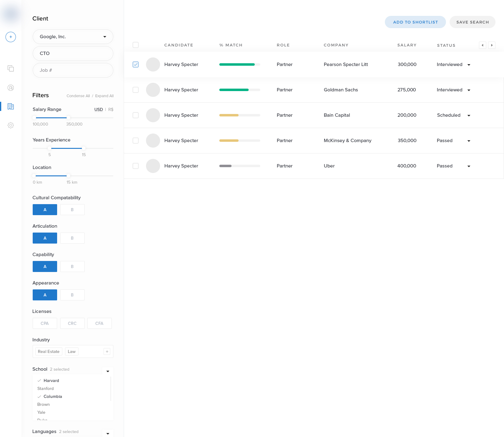Click the CTO role input field
Image resolution: width=504 pixels, height=437 pixels.
pyautogui.click(x=73, y=53)
